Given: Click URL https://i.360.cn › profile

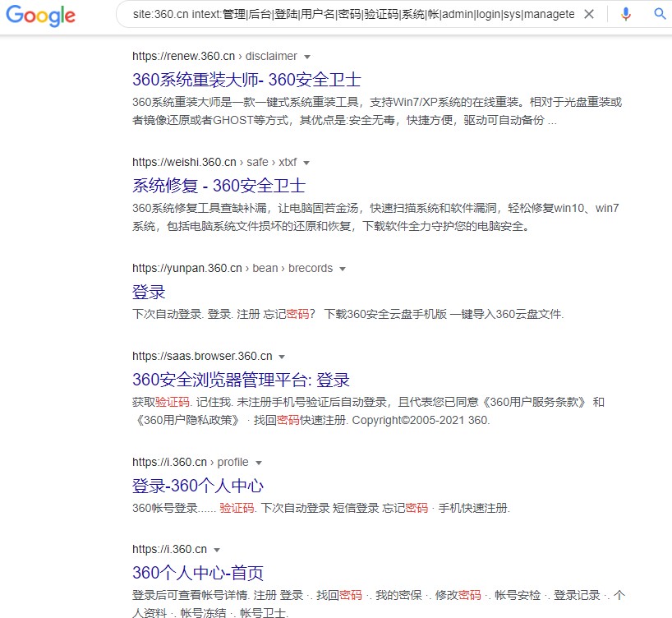Looking at the screenshot, I should (191, 462).
